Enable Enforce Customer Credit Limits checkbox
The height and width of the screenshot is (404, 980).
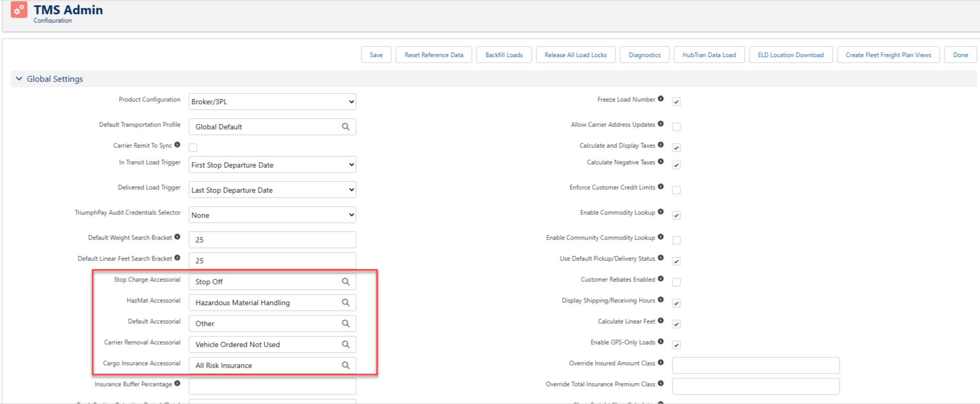(677, 190)
